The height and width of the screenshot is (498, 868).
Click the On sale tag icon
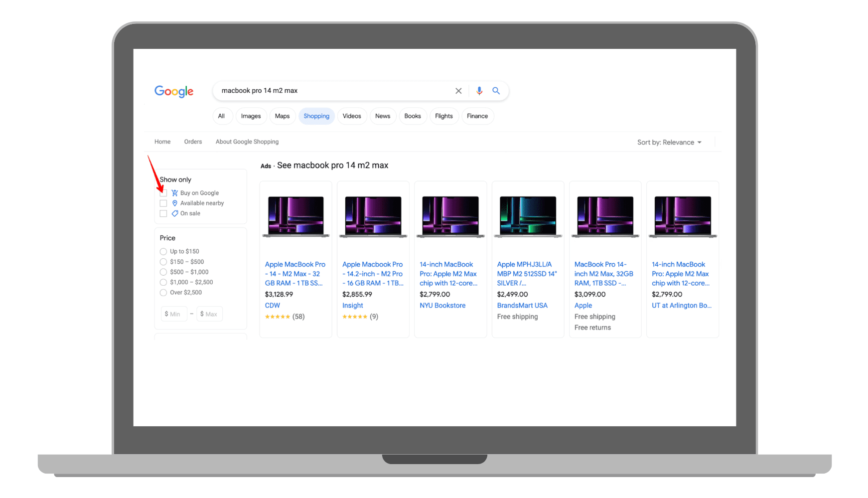click(175, 213)
